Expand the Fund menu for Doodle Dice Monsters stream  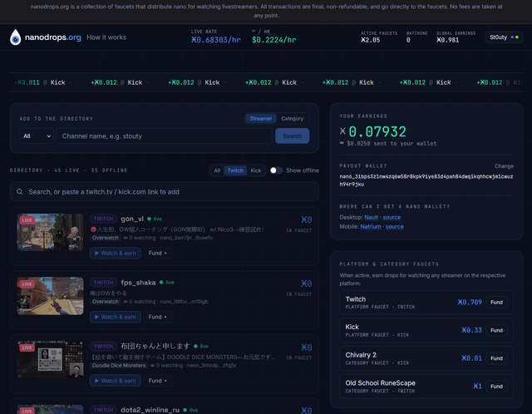click(158, 381)
